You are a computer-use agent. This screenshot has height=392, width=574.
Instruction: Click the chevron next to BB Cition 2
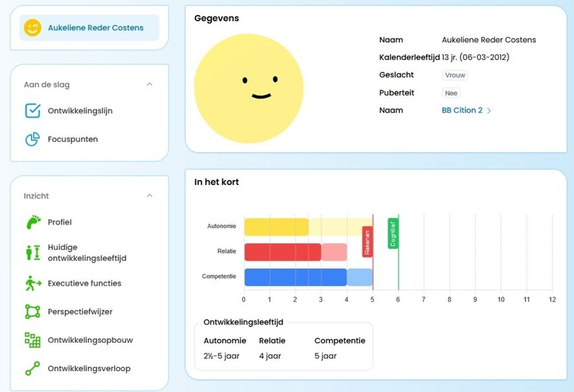[489, 111]
